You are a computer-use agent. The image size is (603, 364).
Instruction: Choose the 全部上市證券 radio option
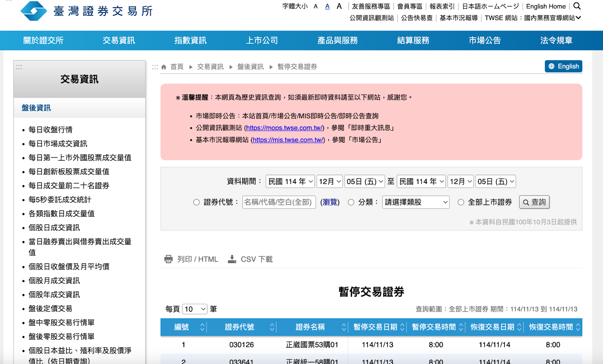pos(461,202)
